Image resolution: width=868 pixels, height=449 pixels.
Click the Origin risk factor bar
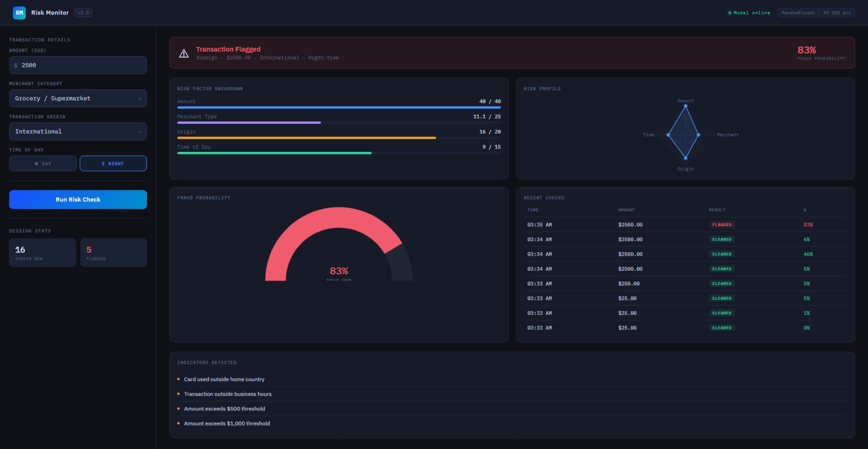coord(339,138)
